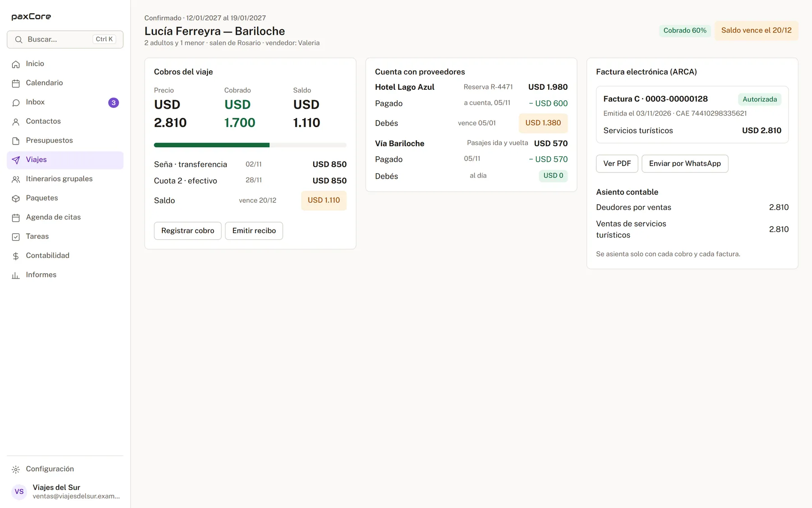Click the USD 1.380 Hotel Lago Azul debt

coord(543,123)
